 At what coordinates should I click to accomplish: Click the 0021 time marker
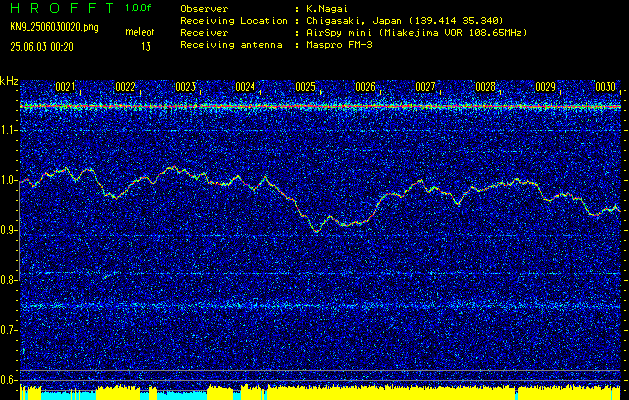click(x=65, y=87)
